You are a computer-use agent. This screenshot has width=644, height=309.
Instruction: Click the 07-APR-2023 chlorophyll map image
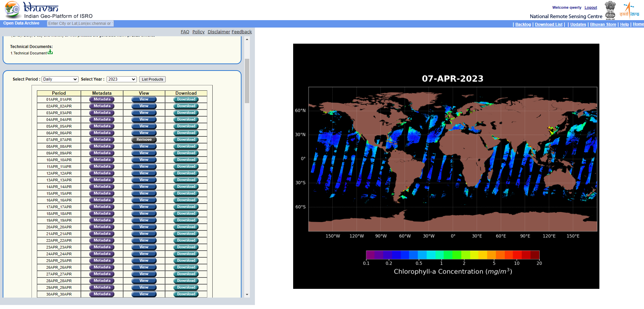(446, 166)
